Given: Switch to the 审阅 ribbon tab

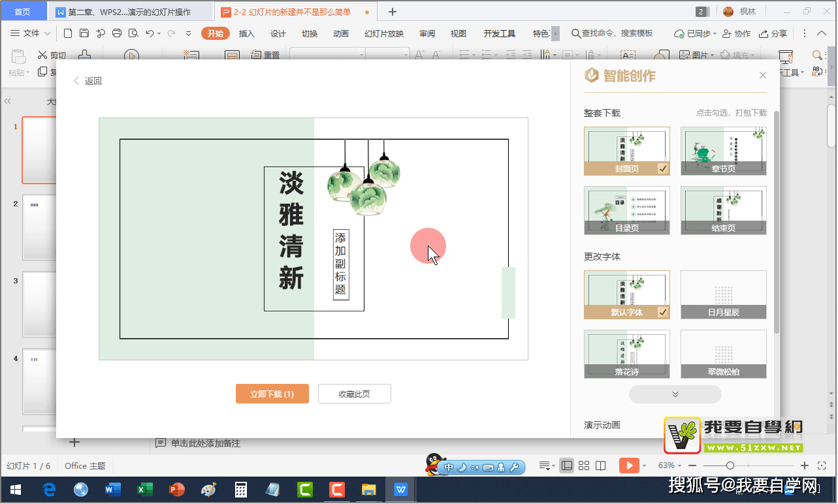Looking at the screenshot, I should click(427, 33).
